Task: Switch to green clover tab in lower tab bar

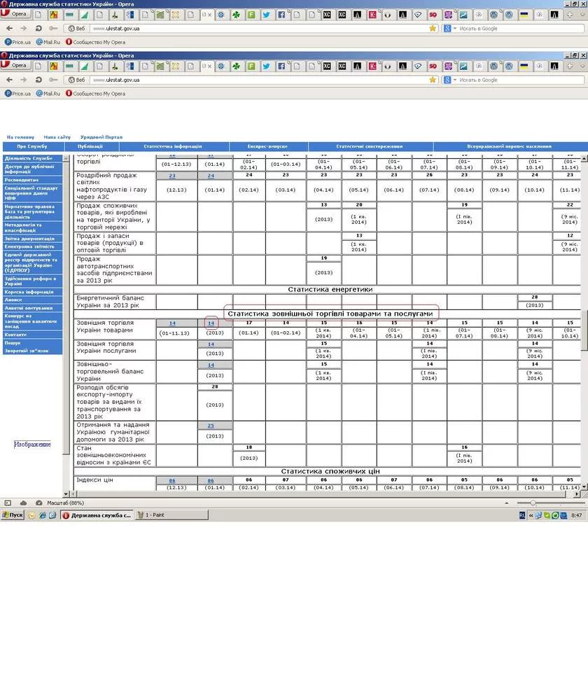Action: click(236, 66)
